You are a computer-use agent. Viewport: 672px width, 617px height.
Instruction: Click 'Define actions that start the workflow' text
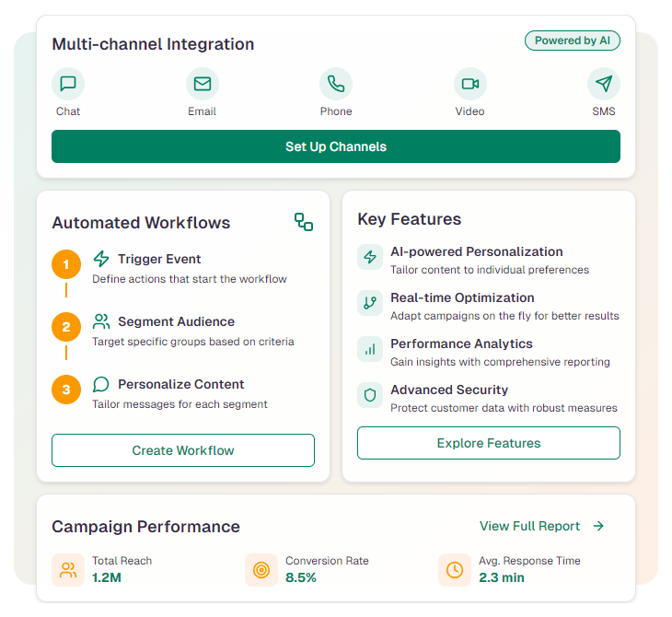point(190,279)
